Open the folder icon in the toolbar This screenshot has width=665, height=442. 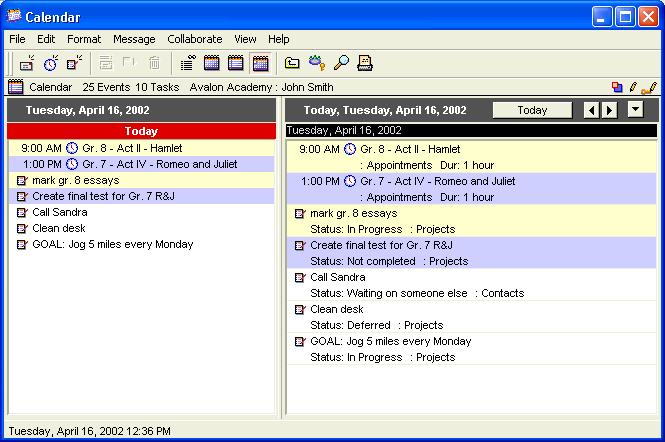pyautogui.click(x=292, y=63)
